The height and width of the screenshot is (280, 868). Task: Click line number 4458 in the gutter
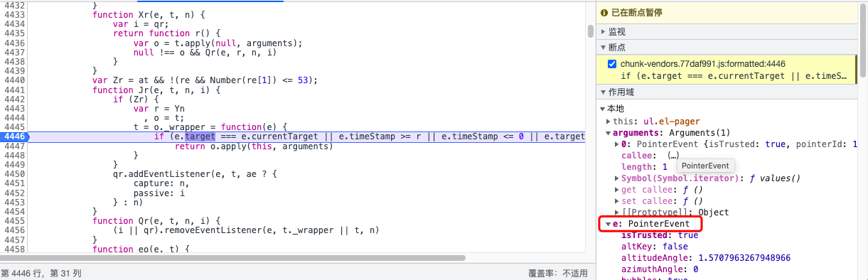[x=15, y=249]
